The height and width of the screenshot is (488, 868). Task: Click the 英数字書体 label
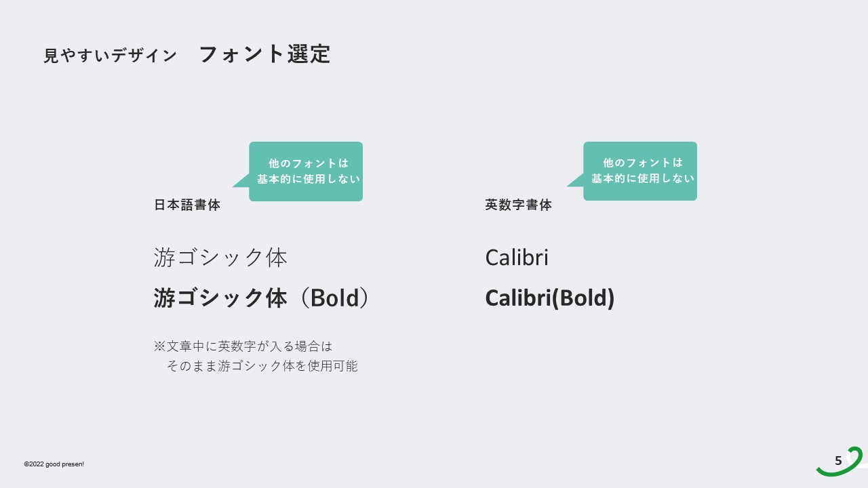click(519, 205)
